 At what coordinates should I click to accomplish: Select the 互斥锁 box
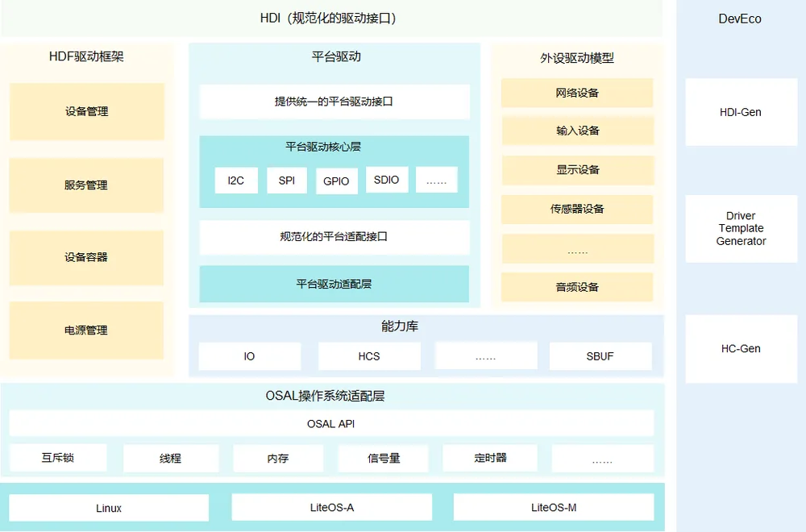(x=58, y=458)
